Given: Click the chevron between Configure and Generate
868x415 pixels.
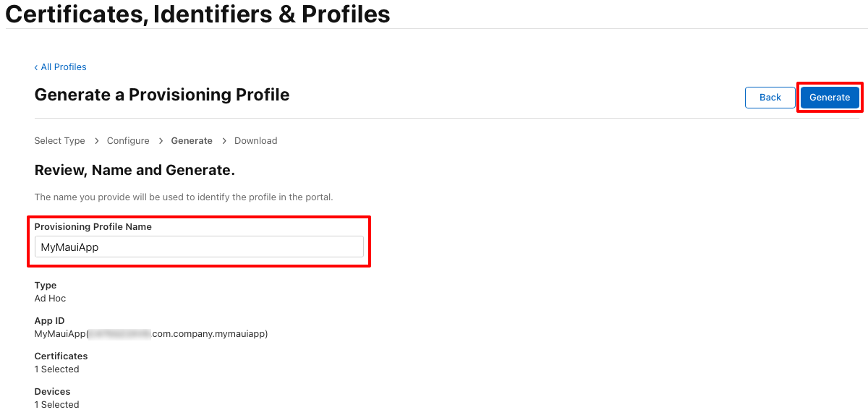Looking at the screenshot, I should [x=161, y=141].
